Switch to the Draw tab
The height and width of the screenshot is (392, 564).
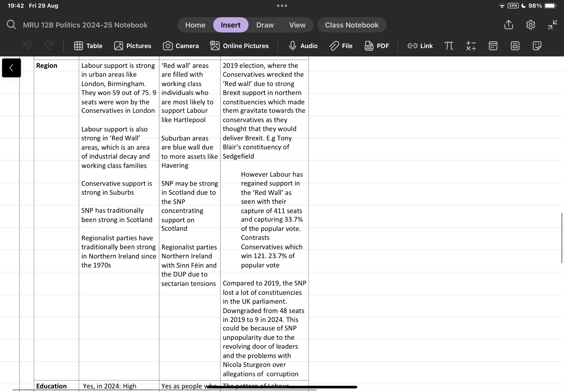[x=265, y=25]
